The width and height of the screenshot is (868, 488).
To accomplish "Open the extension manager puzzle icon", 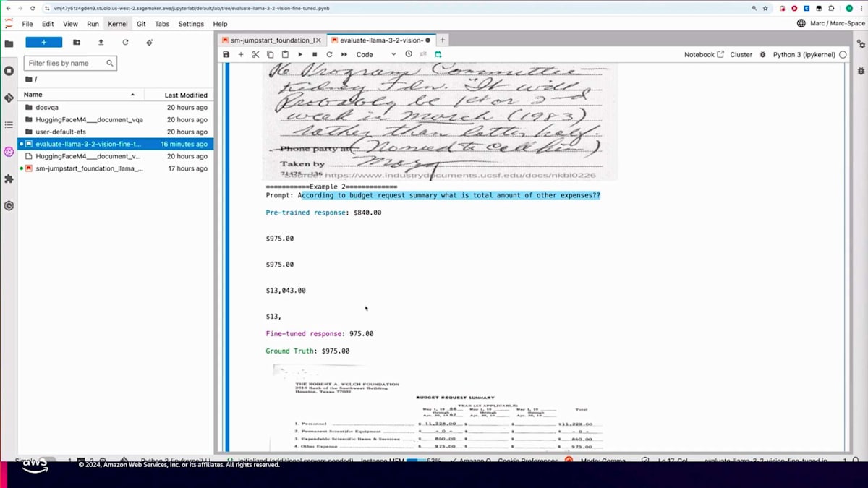I will [x=9, y=179].
